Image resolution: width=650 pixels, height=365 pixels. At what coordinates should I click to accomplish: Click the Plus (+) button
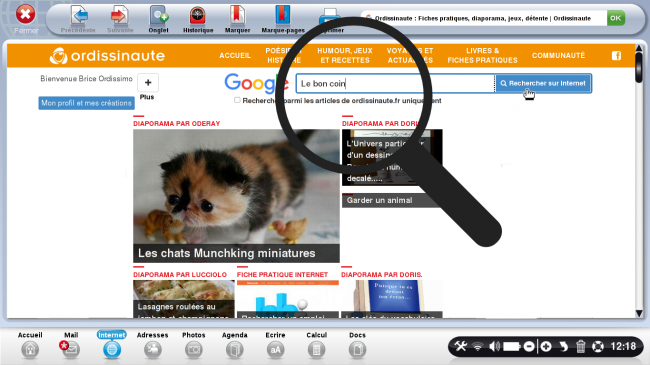148,83
